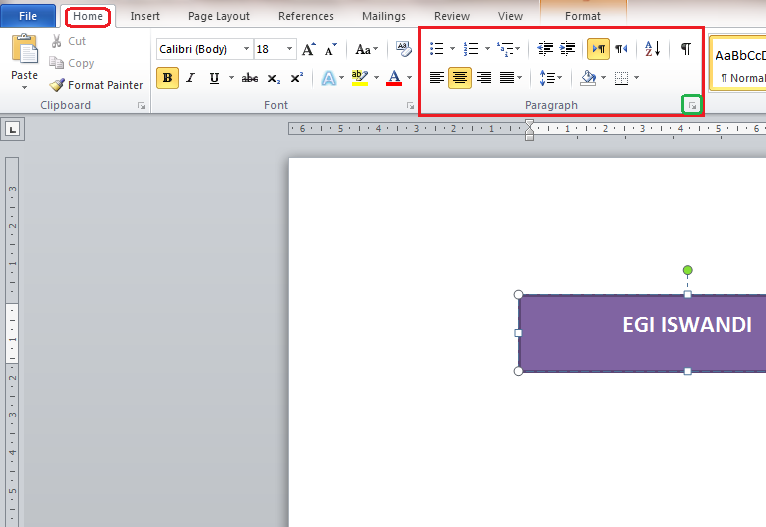
Task: Switch to the View tab
Action: (x=511, y=16)
